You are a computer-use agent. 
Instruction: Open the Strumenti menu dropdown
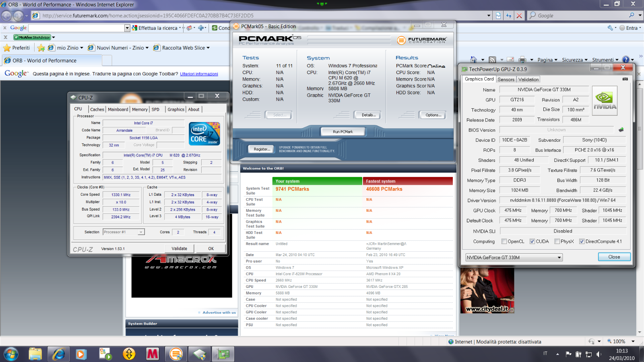pyautogui.click(x=605, y=60)
